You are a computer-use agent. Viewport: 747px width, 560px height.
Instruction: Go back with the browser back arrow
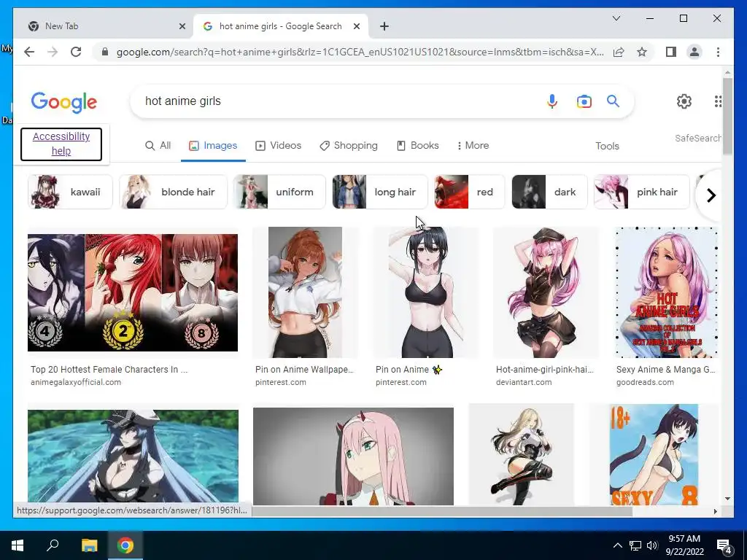point(29,52)
